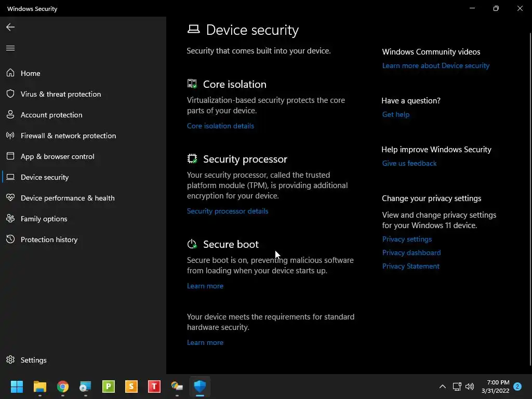Open File Explorer from the taskbar

point(39,386)
